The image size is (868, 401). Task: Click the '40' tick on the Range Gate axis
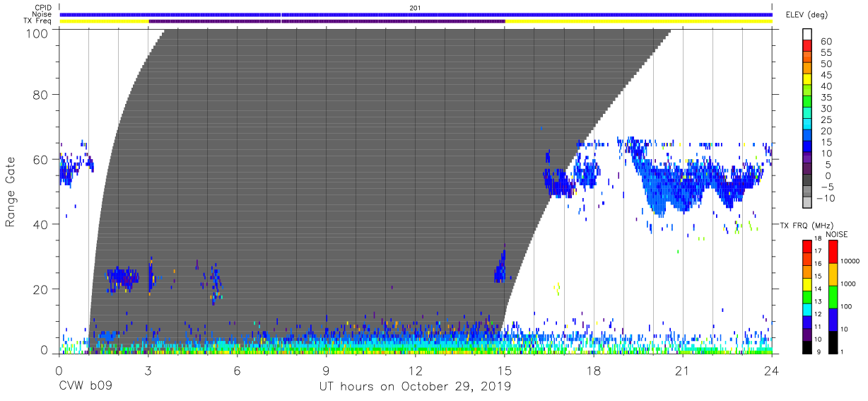click(x=41, y=224)
